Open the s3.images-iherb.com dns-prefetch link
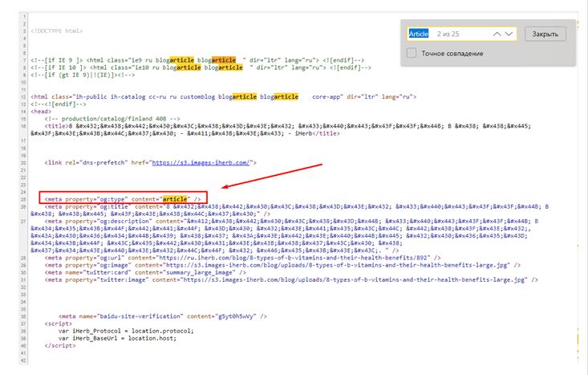588x375 pixels. 201,162
